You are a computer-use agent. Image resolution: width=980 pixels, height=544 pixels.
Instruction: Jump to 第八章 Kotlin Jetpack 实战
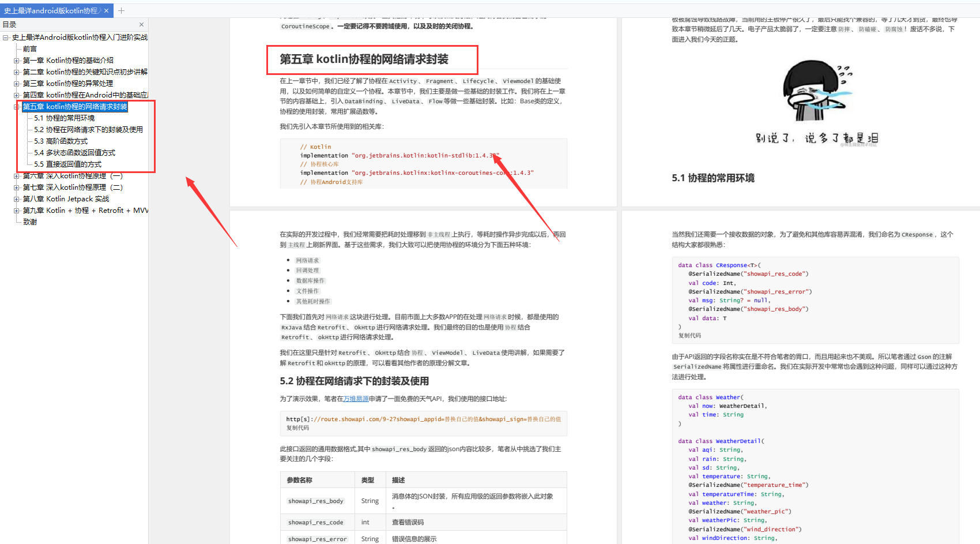pyautogui.click(x=66, y=198)
